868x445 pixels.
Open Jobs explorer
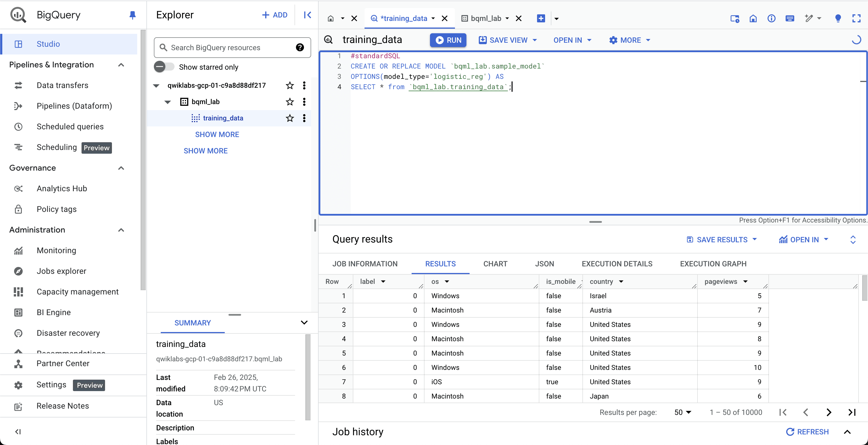(x=61, y=271)
